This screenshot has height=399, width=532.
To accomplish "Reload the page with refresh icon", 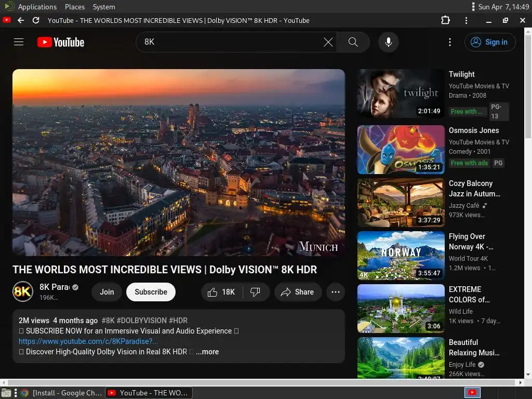I will pos(36,20).
